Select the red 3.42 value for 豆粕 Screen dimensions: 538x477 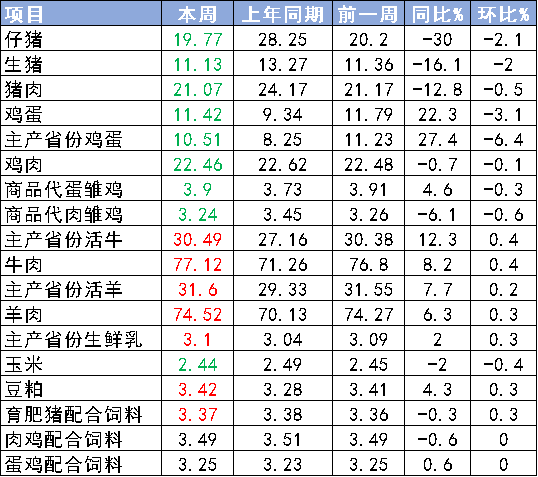(198, 390)
